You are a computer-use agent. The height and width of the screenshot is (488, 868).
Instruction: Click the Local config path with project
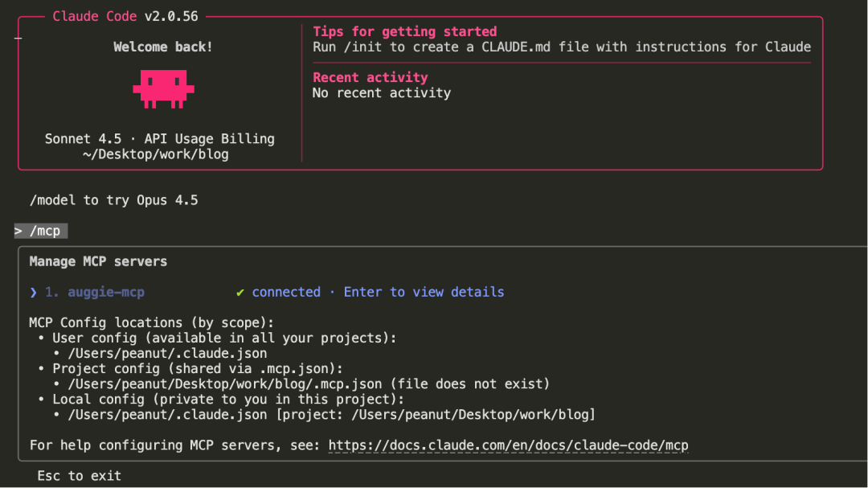click(331, 415)
